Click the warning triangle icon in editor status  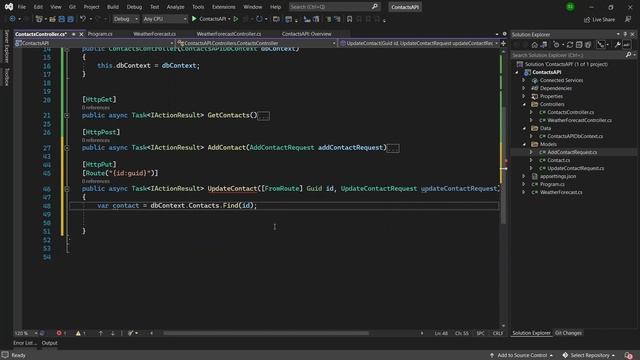[78, 333]
